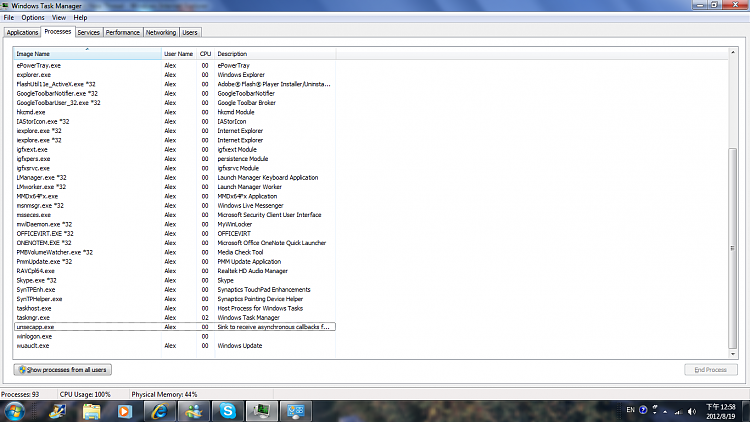The width and height of the screenshot is (750, 422).
Task: Select the igfxext.exe process
Action: point(175,149)
